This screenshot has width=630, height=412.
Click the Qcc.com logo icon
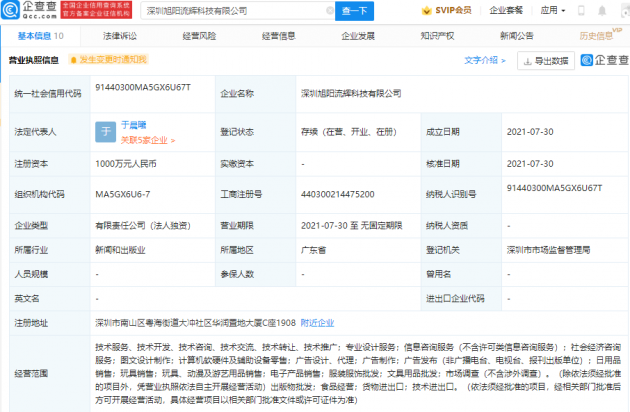pos(10,10)
